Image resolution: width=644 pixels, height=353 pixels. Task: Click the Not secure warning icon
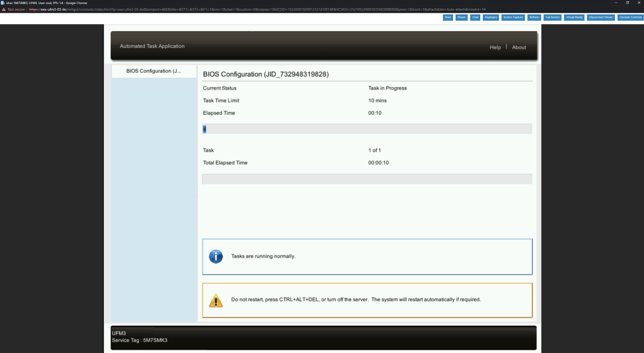tap(4, 9)
